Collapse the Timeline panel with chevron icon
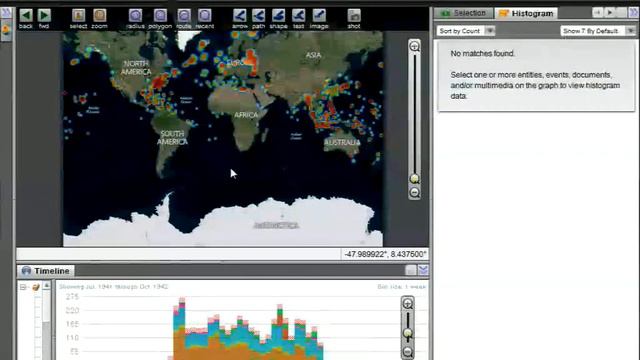This screenshot has height=360, width=640. coord(423,270)
